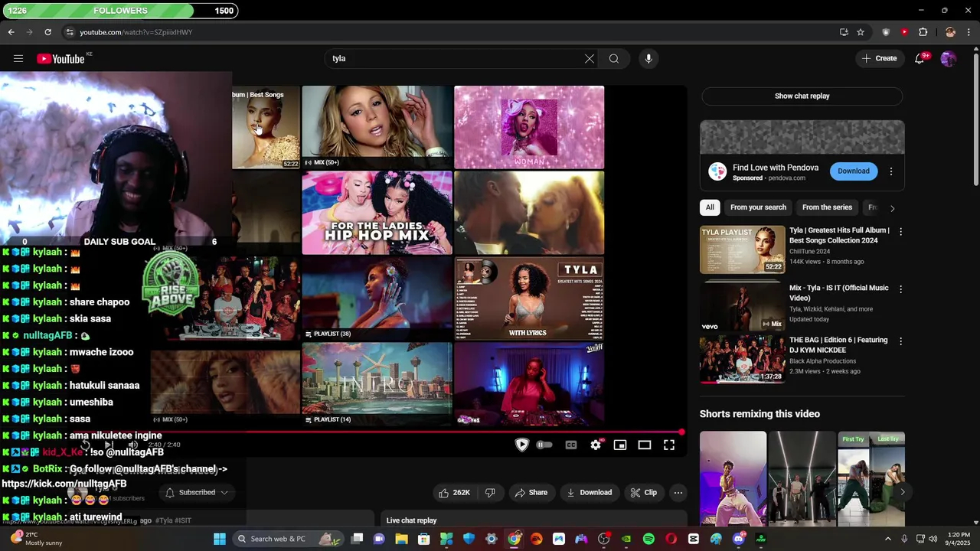The width and height of the screenshot is (980, 551).
Task: Open Discord from the taskbar
Action: pos(738,539)
